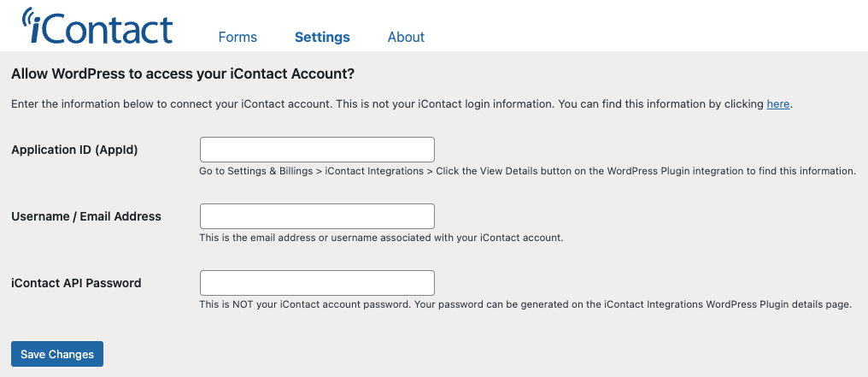
Task: Click the "iContact API Password" label
Action: click(x=76, y=283)
